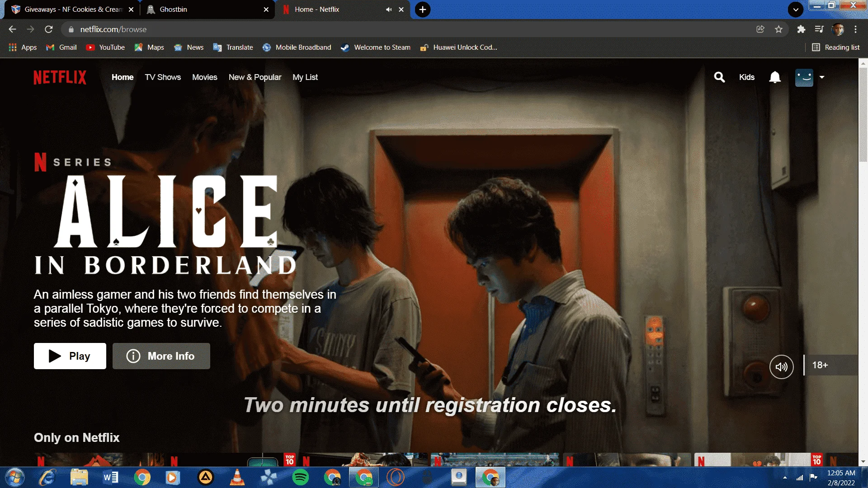Open Translate bookmark
The height and width of the screenshot is (488, 868).
[233, 47]
